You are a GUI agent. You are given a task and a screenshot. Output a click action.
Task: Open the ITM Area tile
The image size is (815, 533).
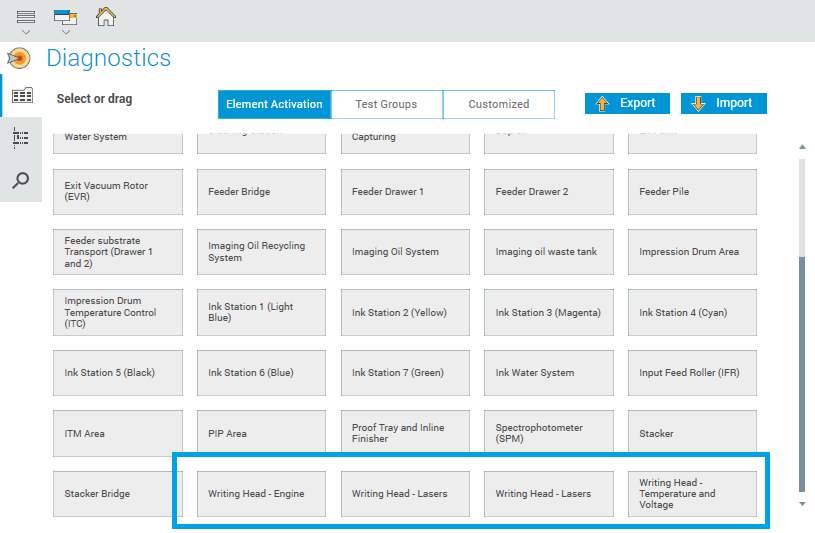(x=118, y=433)
